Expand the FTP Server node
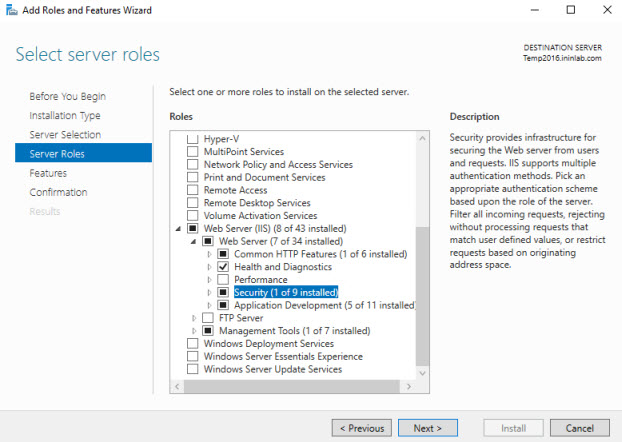This screenshot has width=622, height=442. pos(194,318)
